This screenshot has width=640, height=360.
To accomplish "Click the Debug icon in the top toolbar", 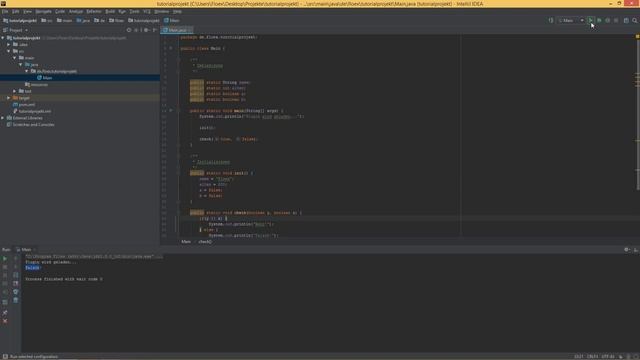I will (x=599, y=20).
